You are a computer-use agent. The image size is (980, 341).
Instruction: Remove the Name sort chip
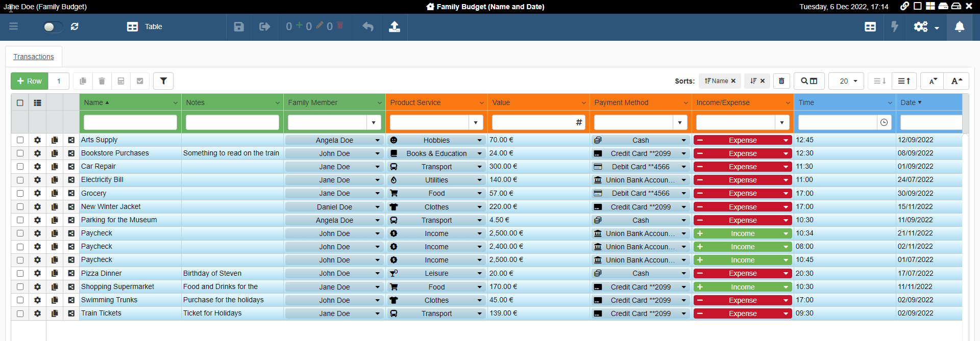733,81
